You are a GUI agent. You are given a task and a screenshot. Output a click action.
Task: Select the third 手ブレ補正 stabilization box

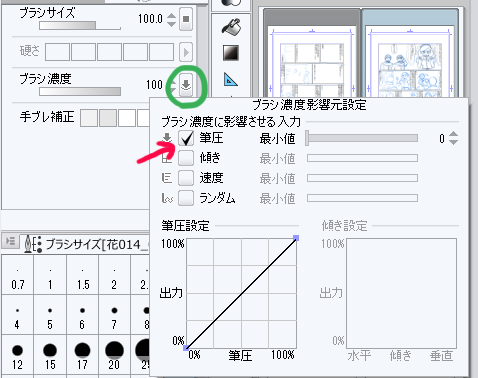point(127,118)
